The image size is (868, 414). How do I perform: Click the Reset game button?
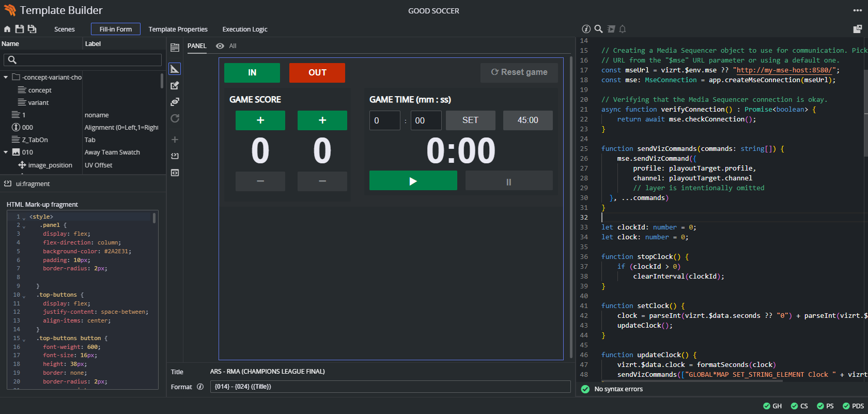click(519, 72)
